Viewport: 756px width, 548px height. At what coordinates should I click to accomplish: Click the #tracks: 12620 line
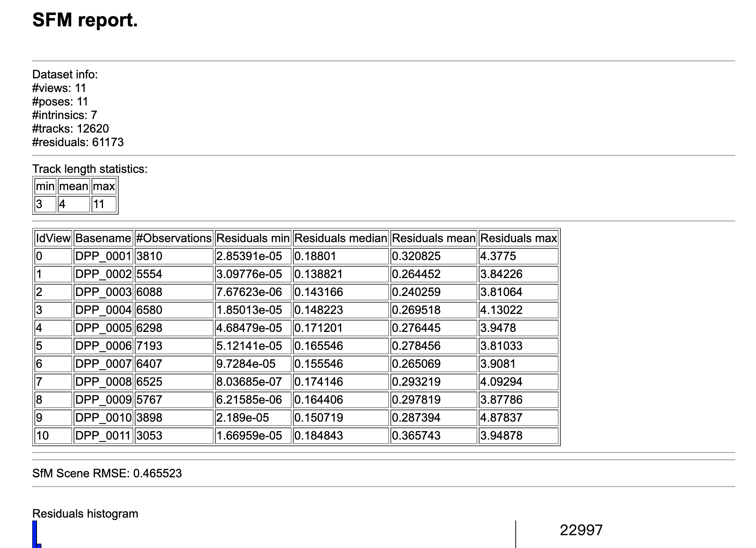tap(70, 129)
